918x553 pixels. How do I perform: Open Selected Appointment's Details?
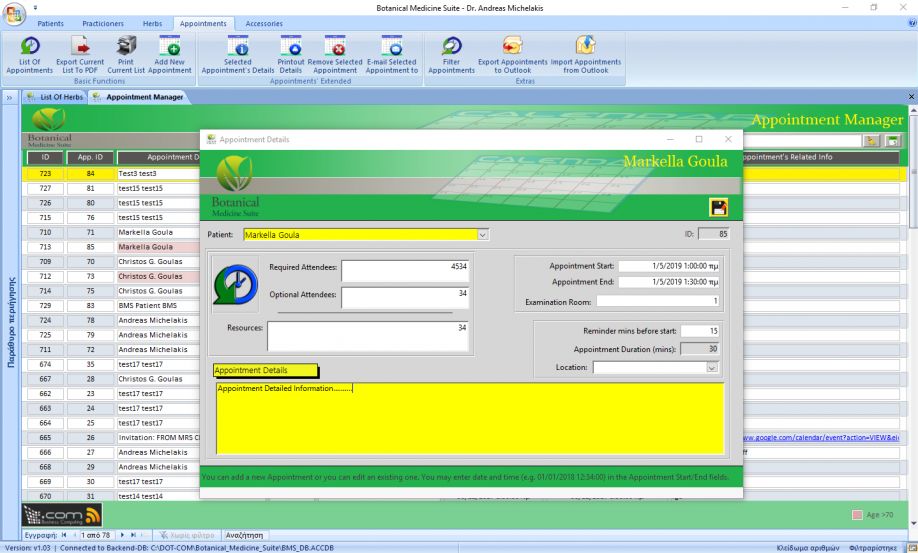point(238,54)
